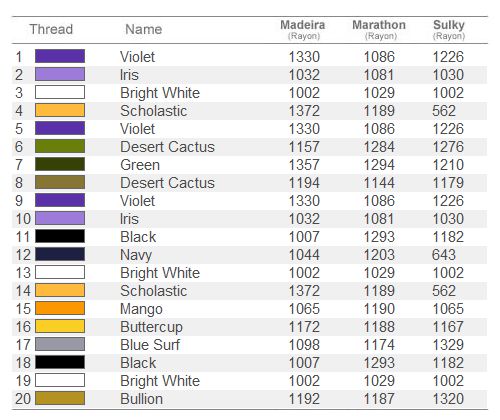500x420 pixels.
Task: Click the dark Green swatch in row 7
Action: (60, 164)
